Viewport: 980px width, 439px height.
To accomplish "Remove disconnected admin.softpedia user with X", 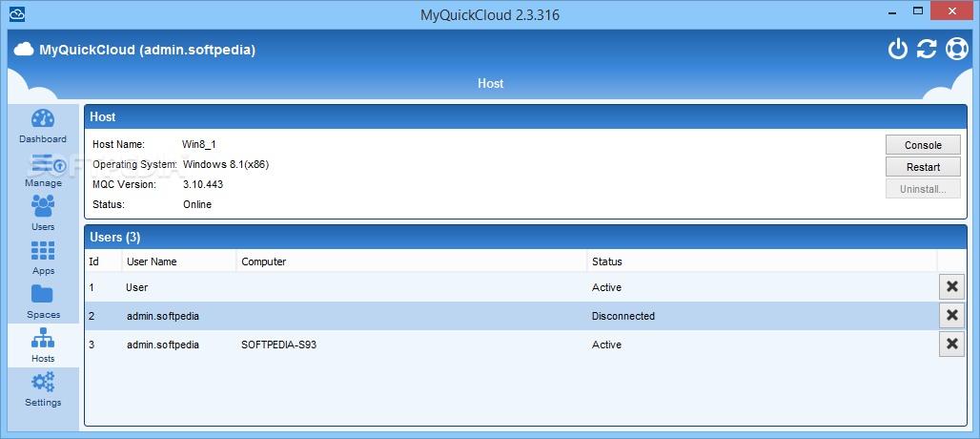I will coord(951,315).
